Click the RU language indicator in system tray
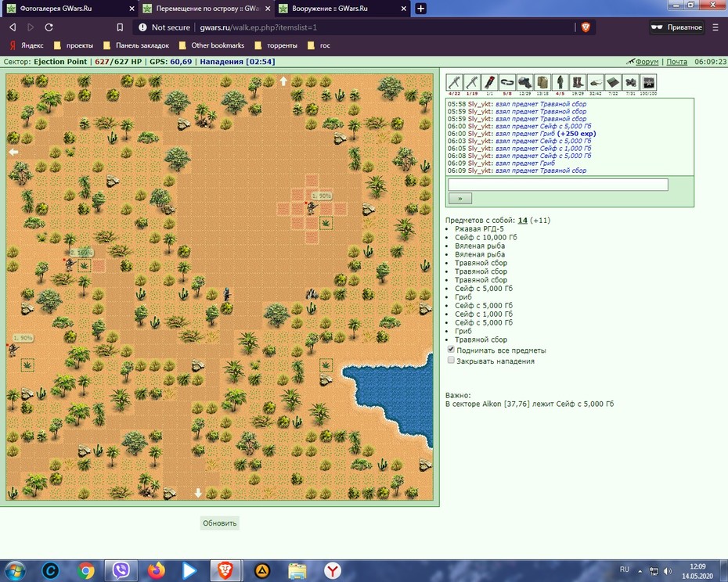 coord(625,569)
